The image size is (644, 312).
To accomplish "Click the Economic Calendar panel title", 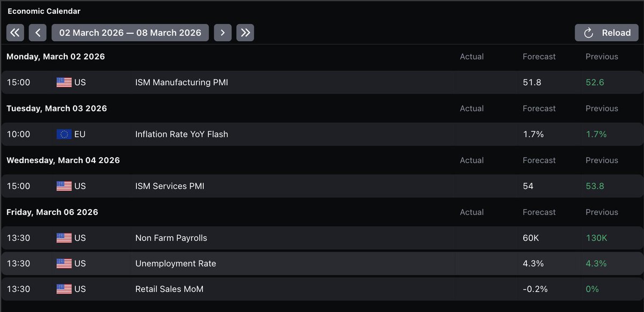I will (43, 11).
